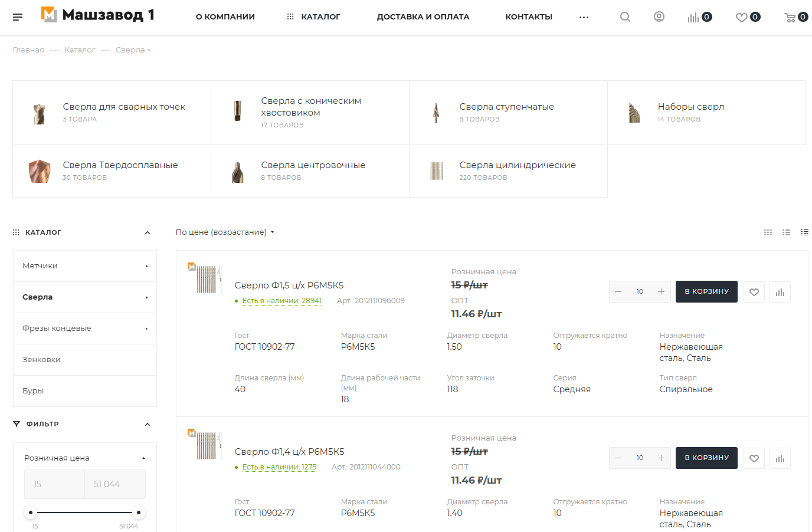Viewport: 812px width, 532px height.
Task: Switch to compact table view
Action: point(804,232)
